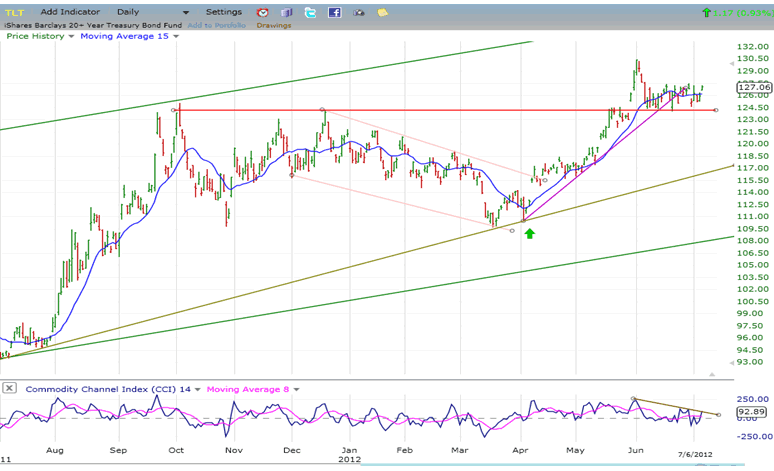
Task: Open the Settings menu
Action: click(x=222, y=12)
